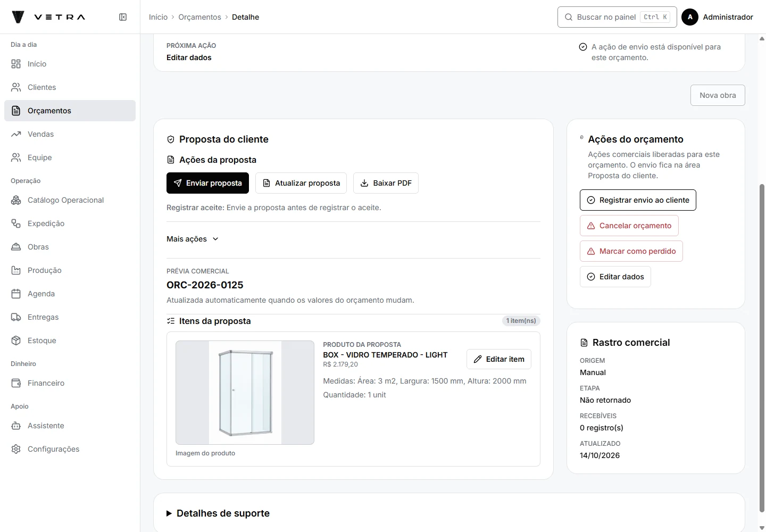Click the Início breadcrumb link
Screen dimensions: 766x532
158,17
